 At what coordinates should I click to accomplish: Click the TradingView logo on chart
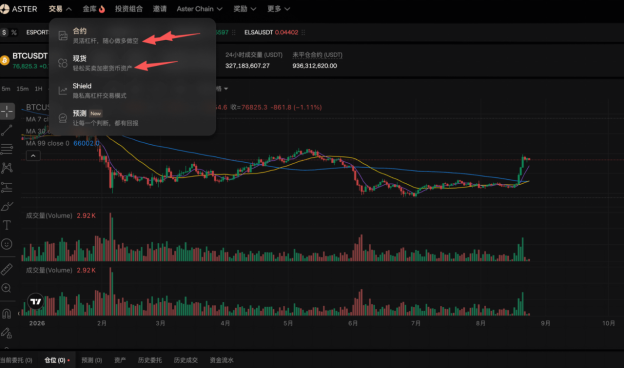35,302
